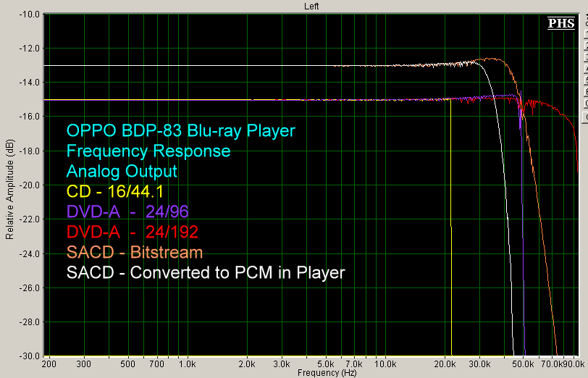Viewport: 588px width, 378px height.
Task: Click the 700 frequency axis label
Action: click(x=156, y=364)
